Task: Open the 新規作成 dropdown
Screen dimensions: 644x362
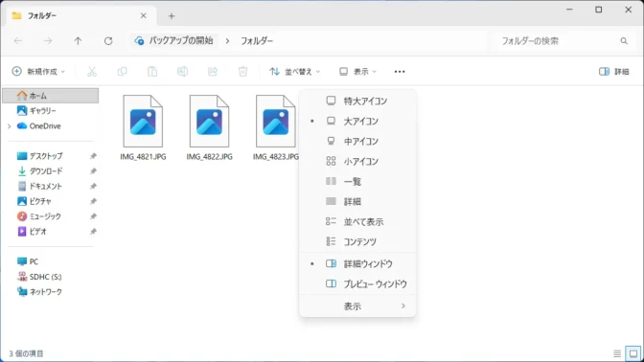Action: (x=38, y=72)
